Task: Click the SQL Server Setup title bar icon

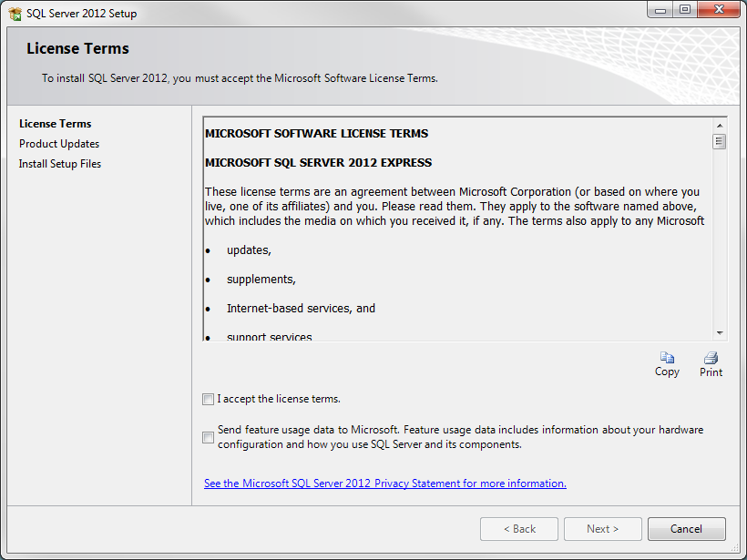Action: coord(15,14)
